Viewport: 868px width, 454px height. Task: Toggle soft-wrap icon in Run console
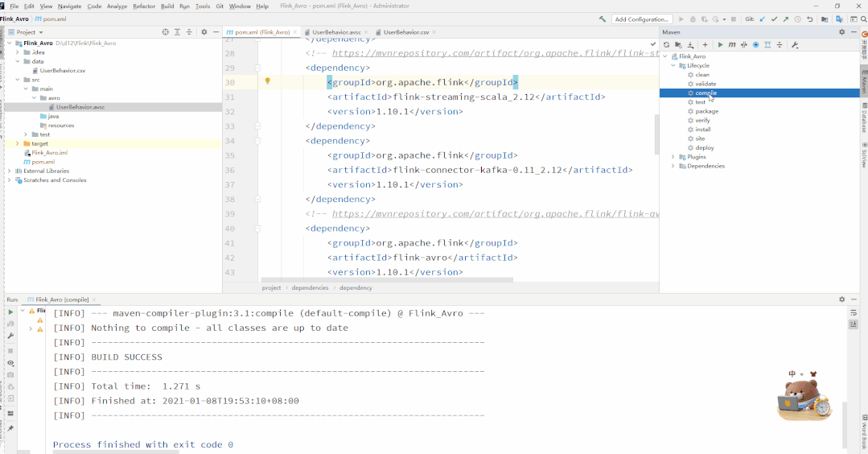point(854,313)
